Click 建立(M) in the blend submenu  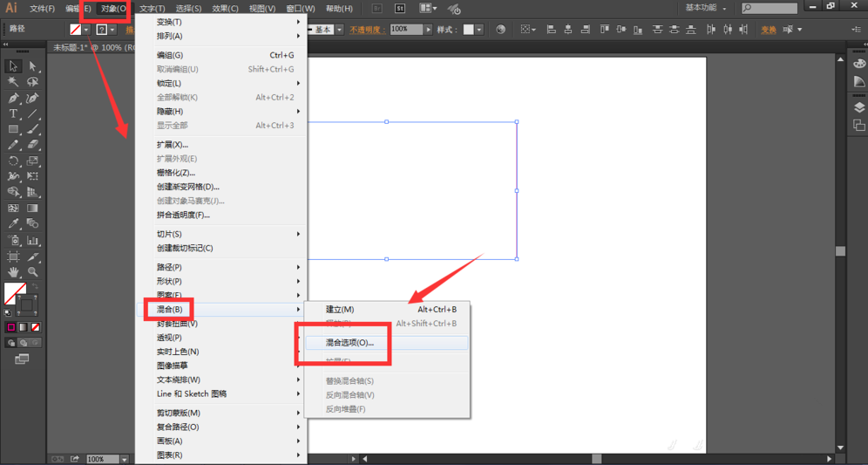(x=340, y=310)
